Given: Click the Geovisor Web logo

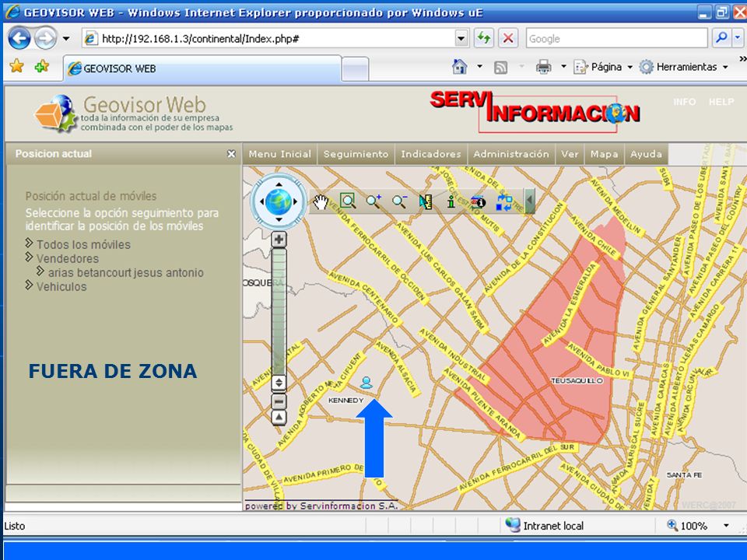Looking at the screenshot, I should coord(133,114).
